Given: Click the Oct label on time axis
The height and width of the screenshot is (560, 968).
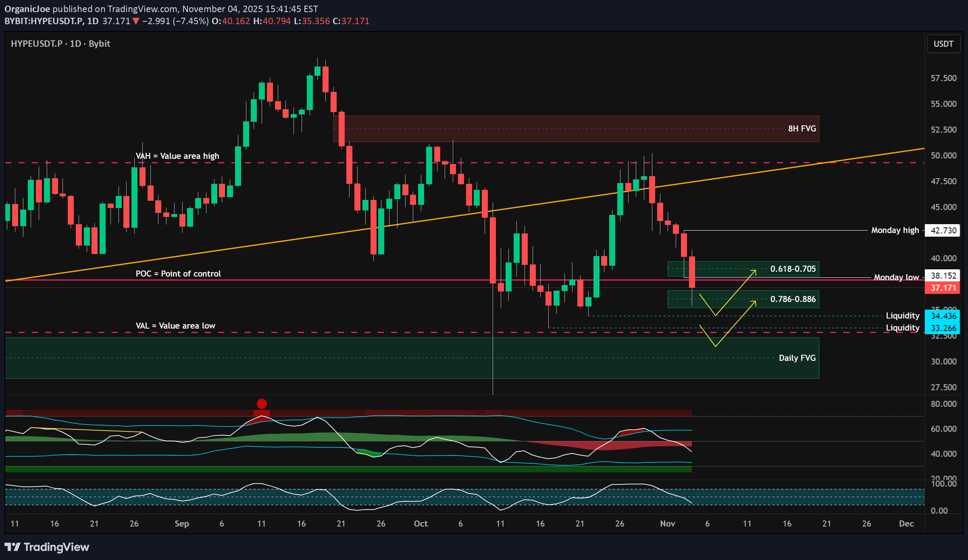Looking at the screenshot, I should coord(421,523).
